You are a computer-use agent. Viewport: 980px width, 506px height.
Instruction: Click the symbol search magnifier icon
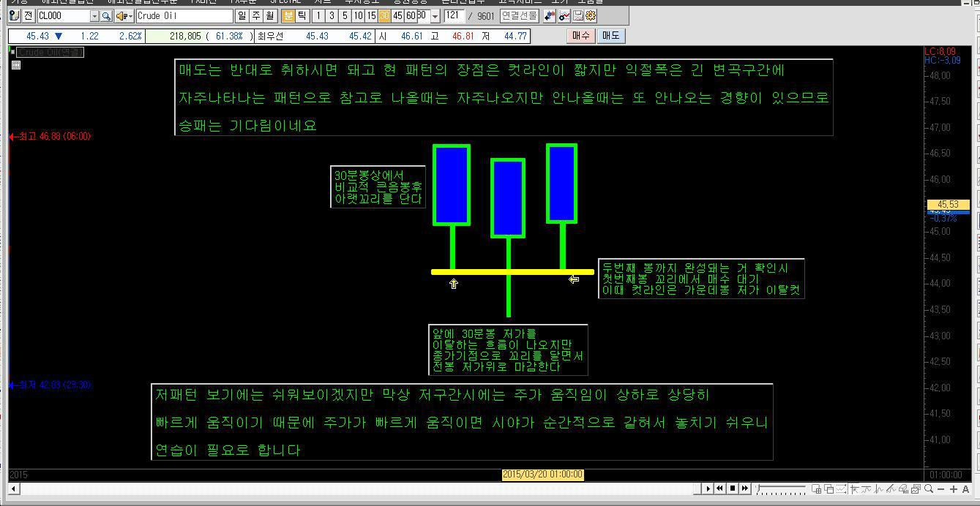pos(106,15)
